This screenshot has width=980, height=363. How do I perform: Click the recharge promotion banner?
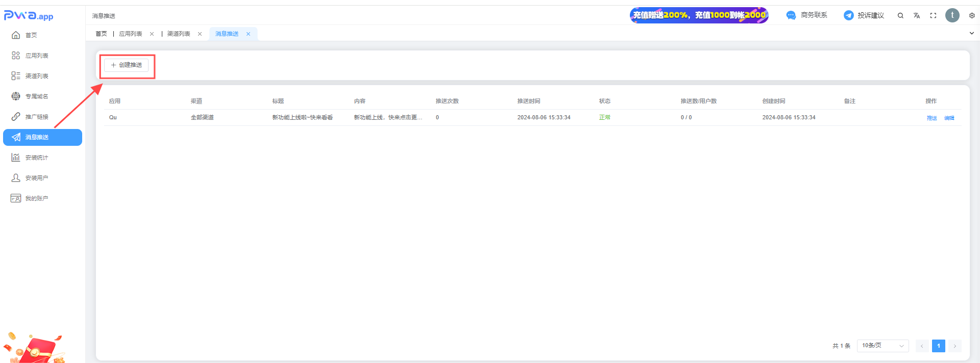[x=699, y=15]
